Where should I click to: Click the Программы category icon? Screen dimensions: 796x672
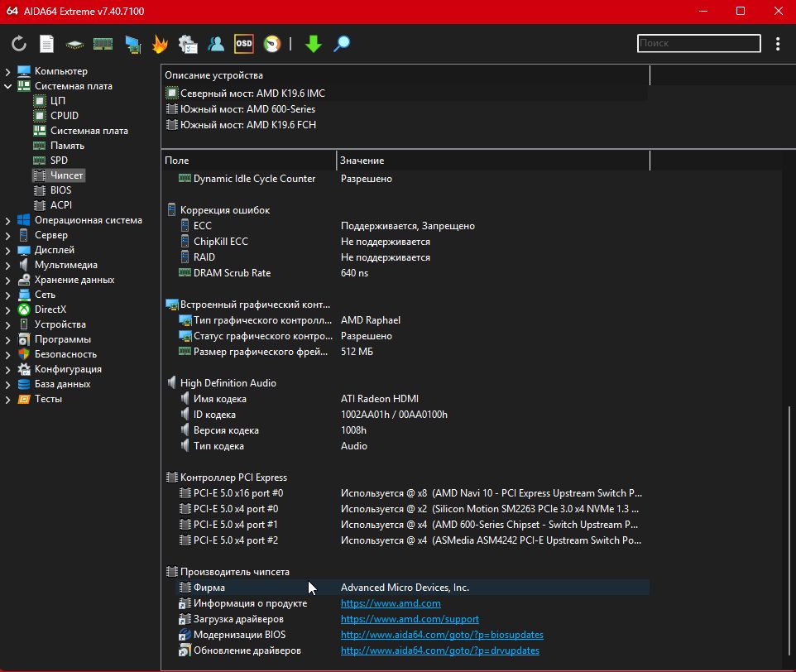pyautogui.click(x=24, y=339)
